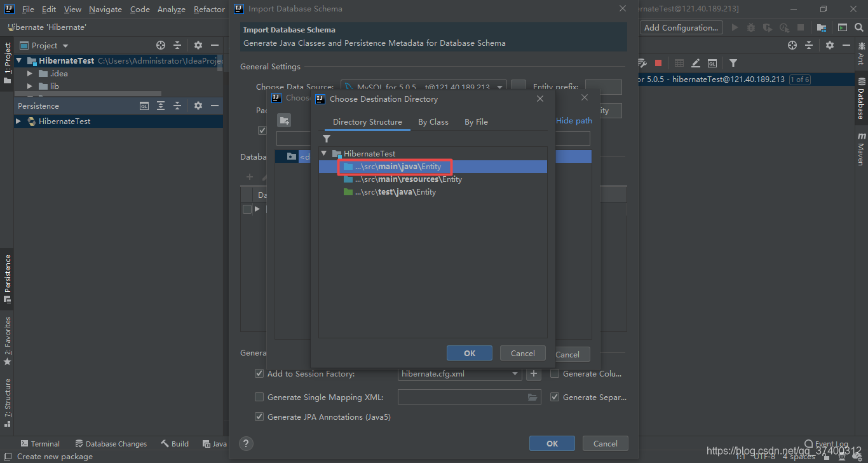This screenshot has width=868, height=463.
Task: Switch to Directory Structure tab
Action: 367,122
